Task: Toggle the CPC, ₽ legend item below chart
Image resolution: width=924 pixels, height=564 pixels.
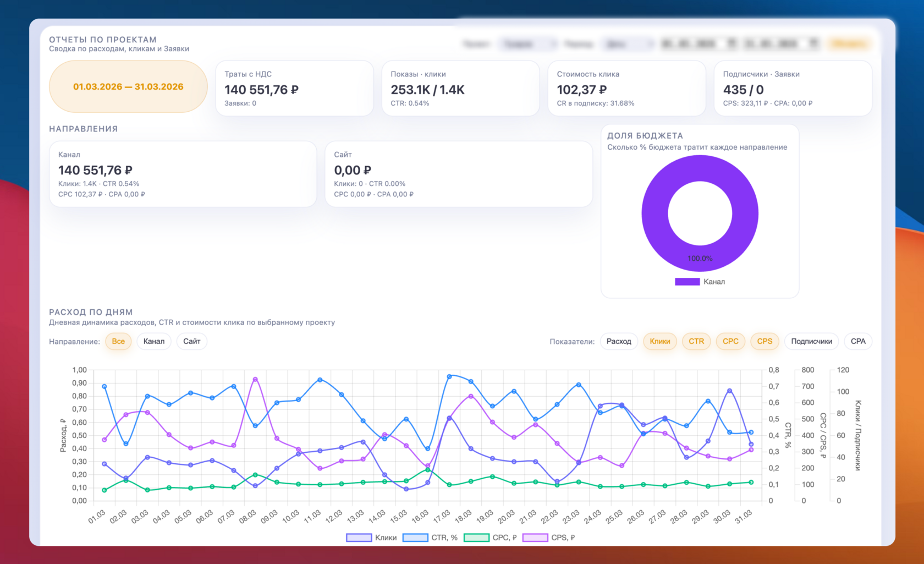Action: [x=491, y=538]
